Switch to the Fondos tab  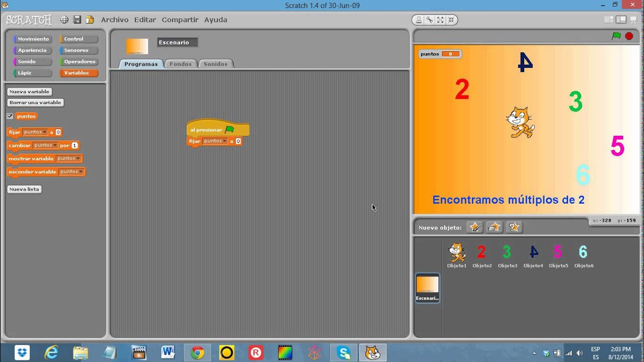181,64
